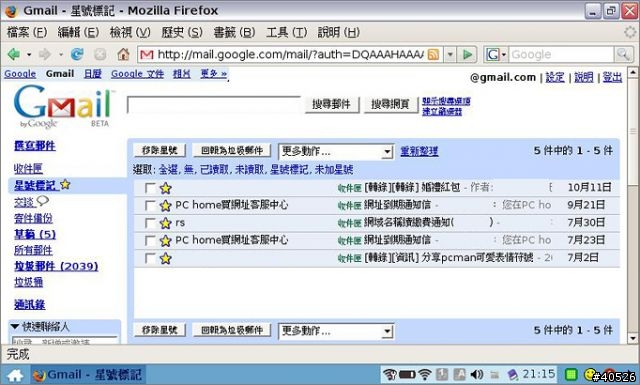Click the scrollbar down arrow

tap(633, 338)
